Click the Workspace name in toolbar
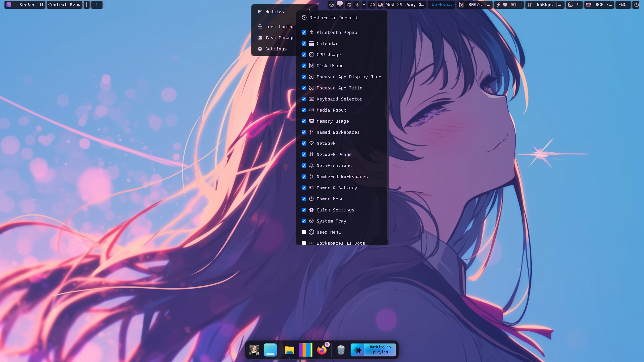This screenshot has width=644, height=362. click(443, 5)
